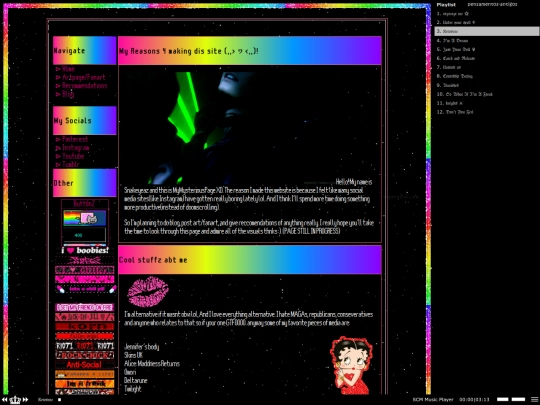Open the Artpage/Fanart navigation link
Image resolution: width=540 pixels, height=405 pixels.
[84, 77]
